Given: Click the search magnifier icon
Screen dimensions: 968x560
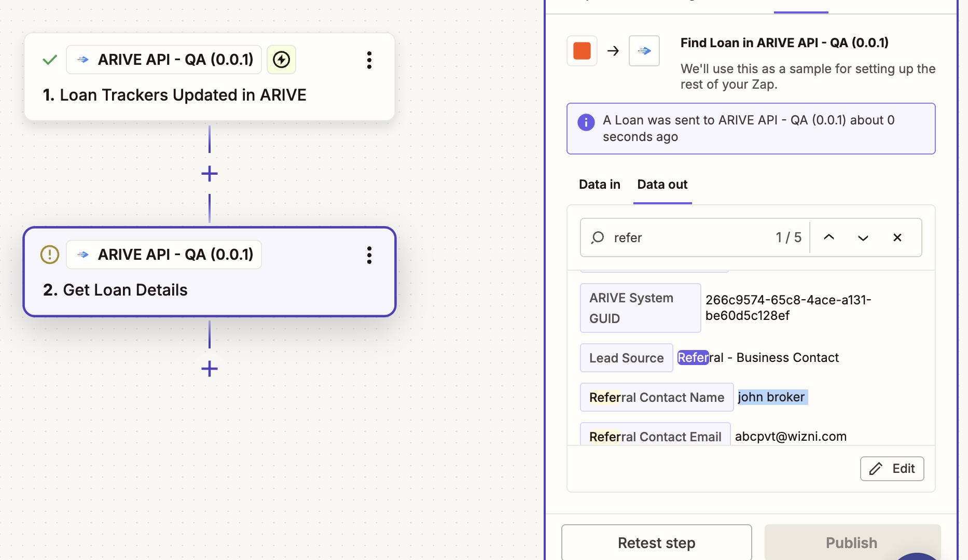Looking at the screenshot, I should point(598,237).
